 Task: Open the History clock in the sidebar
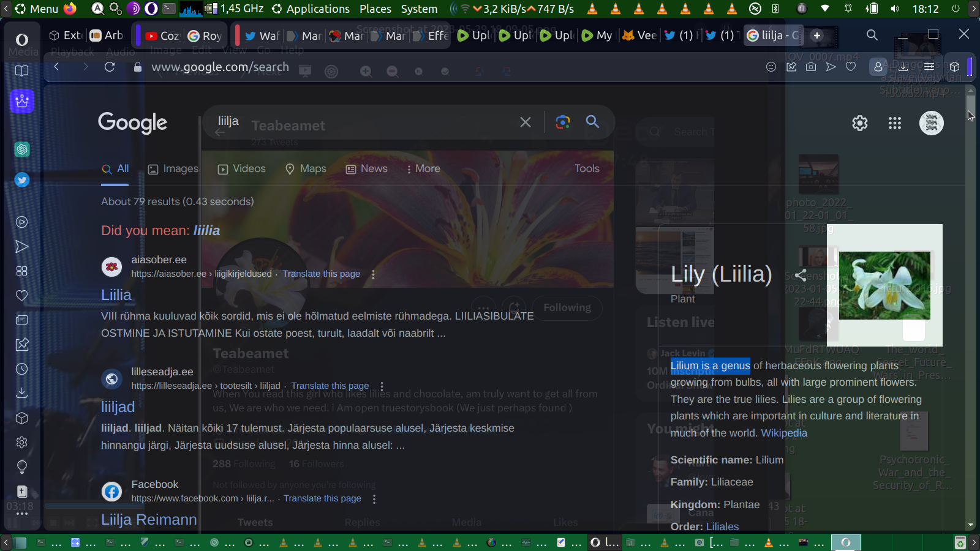pos(22,369)
